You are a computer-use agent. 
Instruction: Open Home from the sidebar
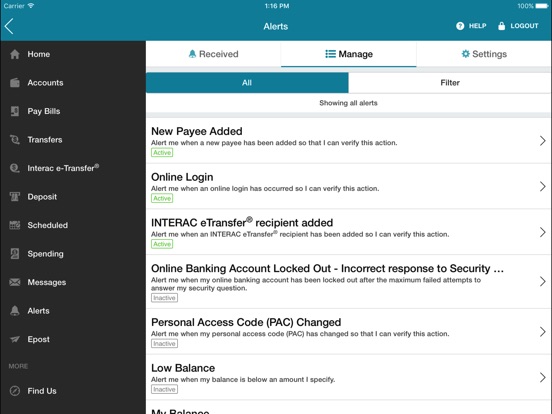click(73, 54)
